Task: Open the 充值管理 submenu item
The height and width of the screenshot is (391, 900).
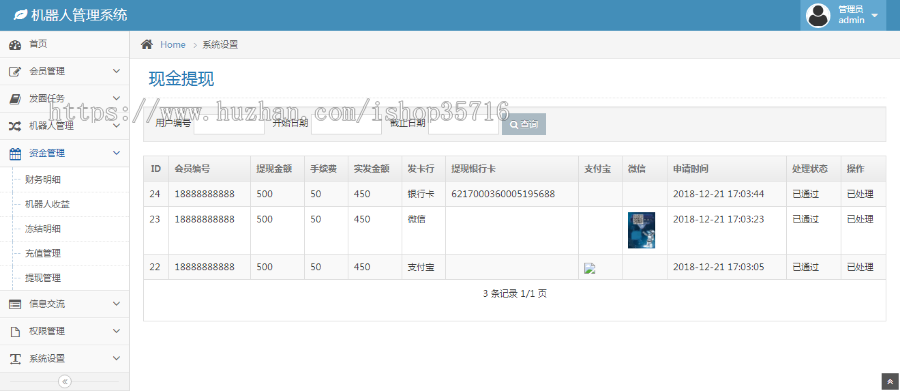Action: coord(44,253)
